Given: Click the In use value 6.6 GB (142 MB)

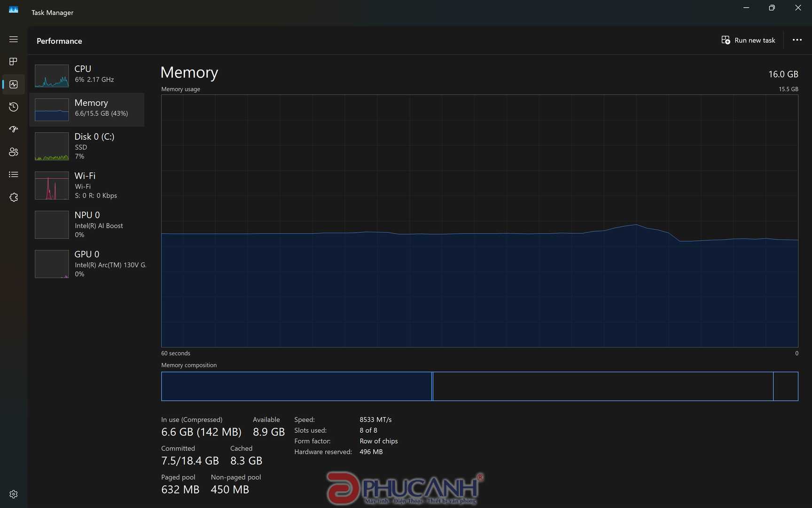Looking at the screenshot, I should pyautogui.click(x=201, y=432).
